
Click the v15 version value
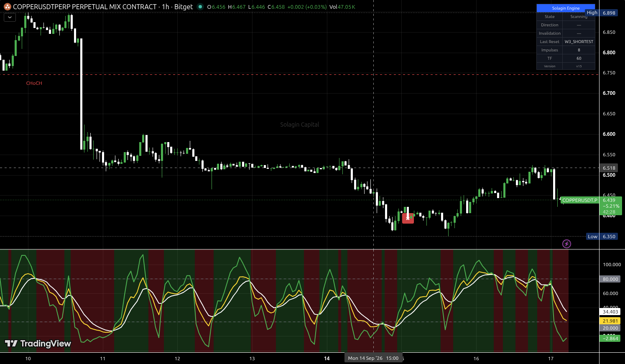[x=579, y=66]
